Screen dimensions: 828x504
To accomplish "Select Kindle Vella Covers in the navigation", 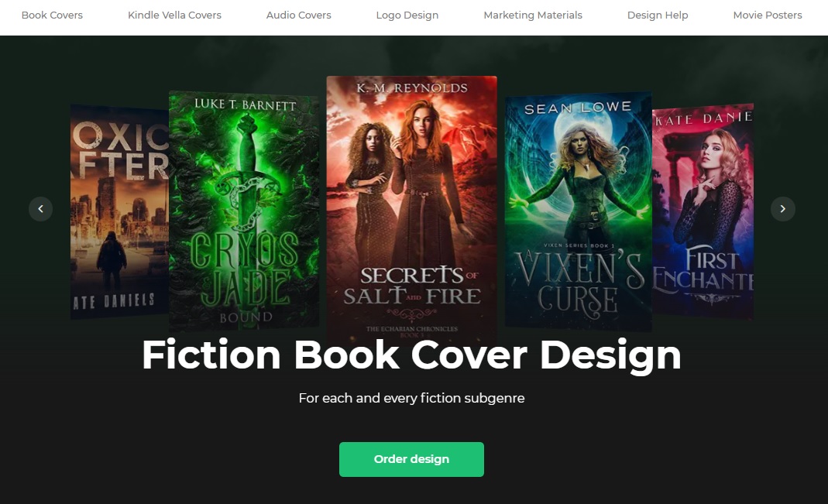I will click(174, 15).
